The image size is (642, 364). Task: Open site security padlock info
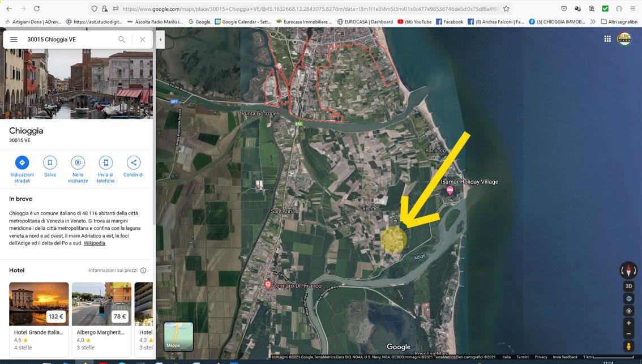(105, 8)
